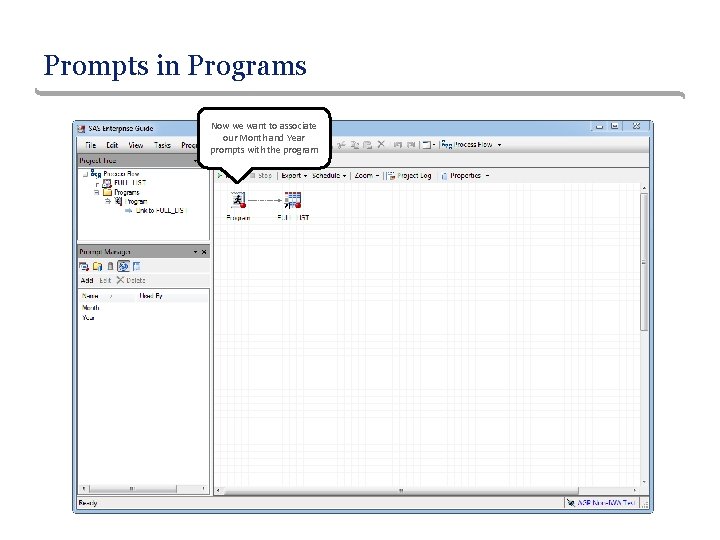Open the Prompt Manager pane dropdown arrow
The width and height of the screenshot is (720, 540).
(196, 252)
